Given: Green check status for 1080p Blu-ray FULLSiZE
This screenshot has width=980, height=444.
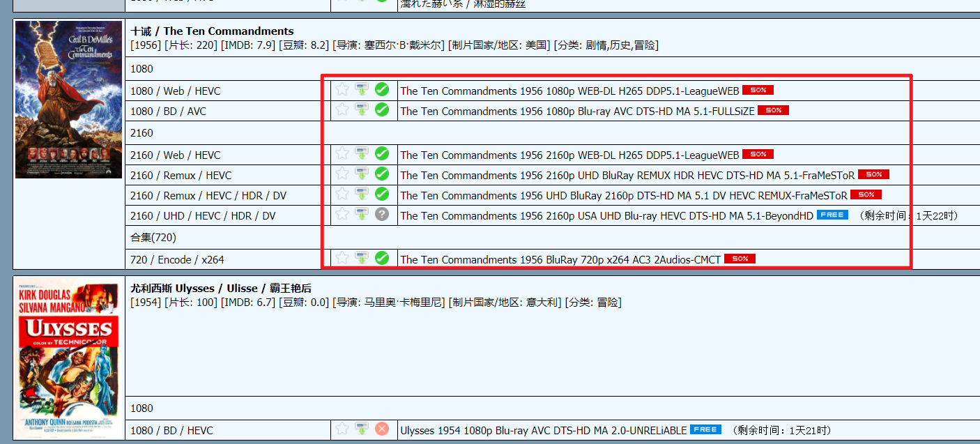Looking at the screenshot, I should [381, 109].
